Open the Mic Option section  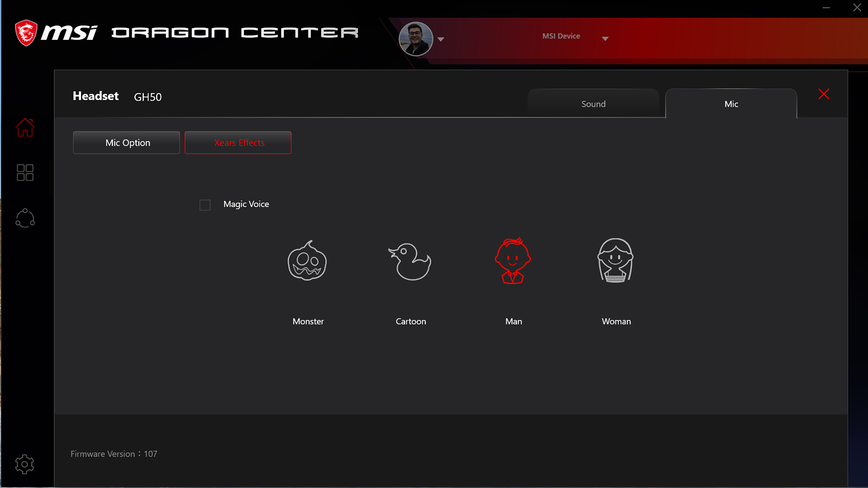126,143
